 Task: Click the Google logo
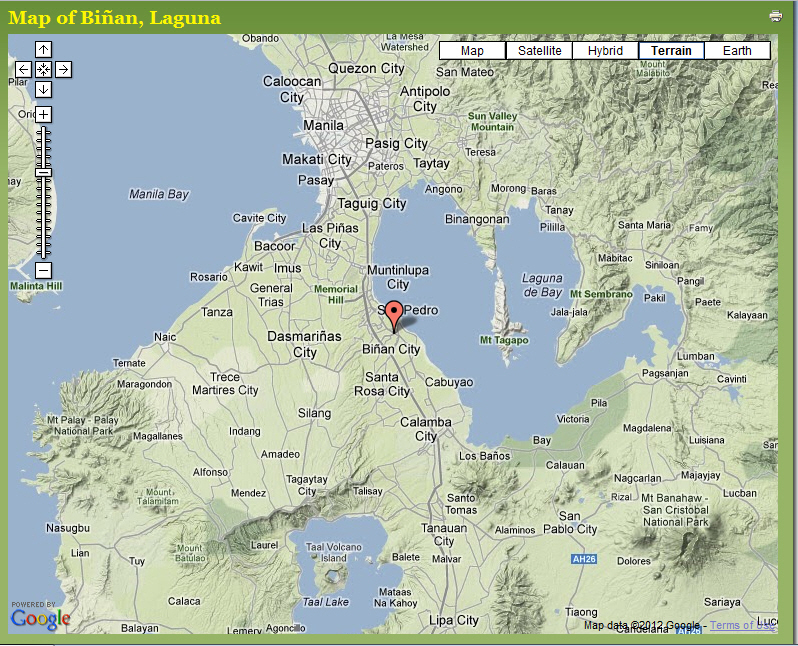[40, 619]
